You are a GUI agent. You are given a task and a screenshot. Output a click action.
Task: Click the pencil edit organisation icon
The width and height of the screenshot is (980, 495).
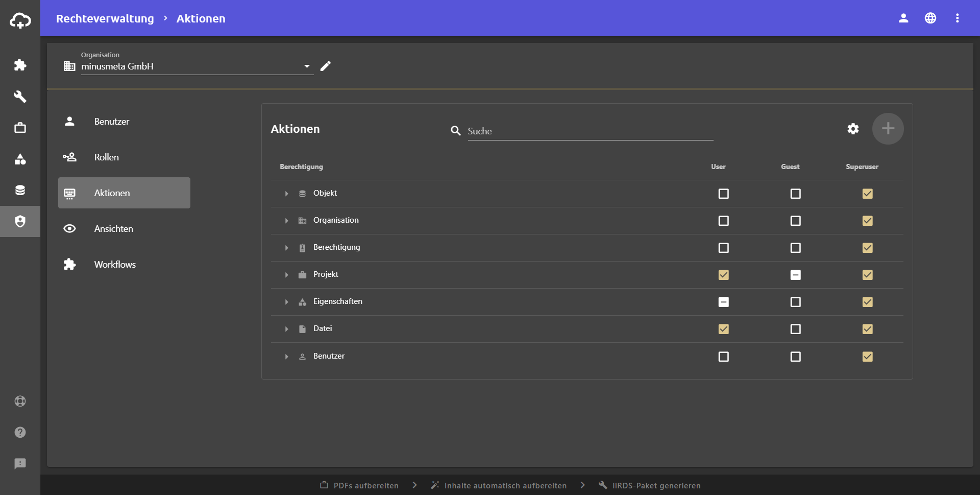pos(326,66)
